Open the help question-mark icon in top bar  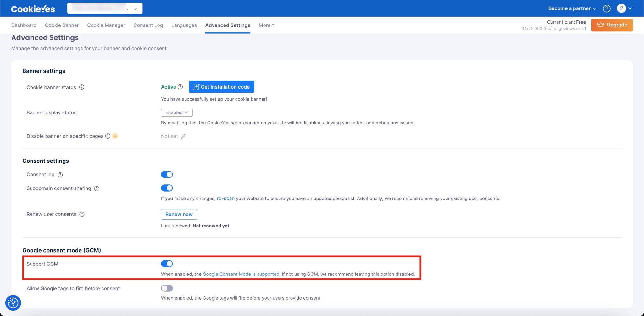(x=607, y=8)
